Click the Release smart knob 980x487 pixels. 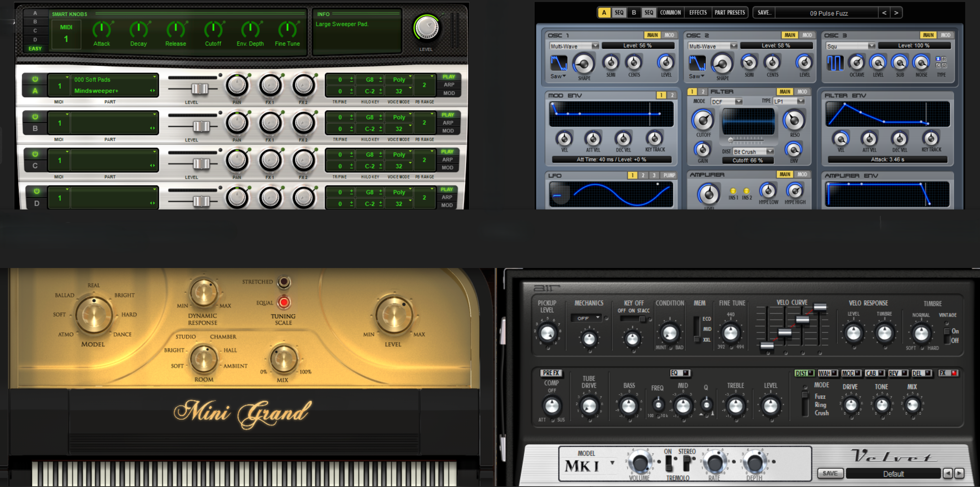pyautogui.click(x=176, y=30)
